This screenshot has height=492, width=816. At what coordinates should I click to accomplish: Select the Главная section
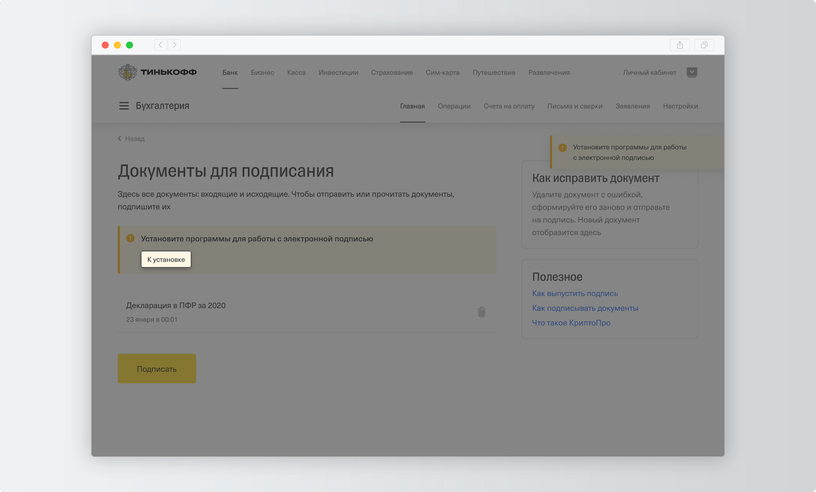(412, 106)
